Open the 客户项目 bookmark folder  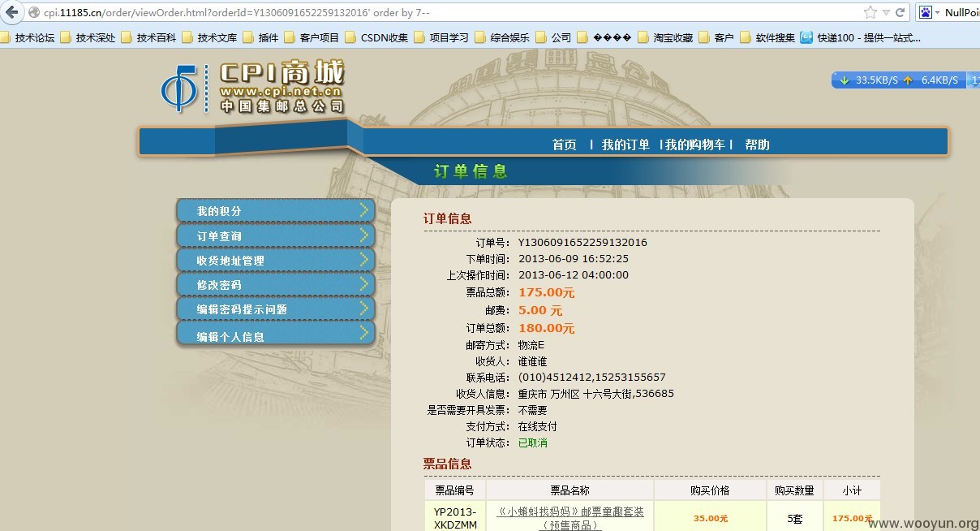tap(312, 37)
